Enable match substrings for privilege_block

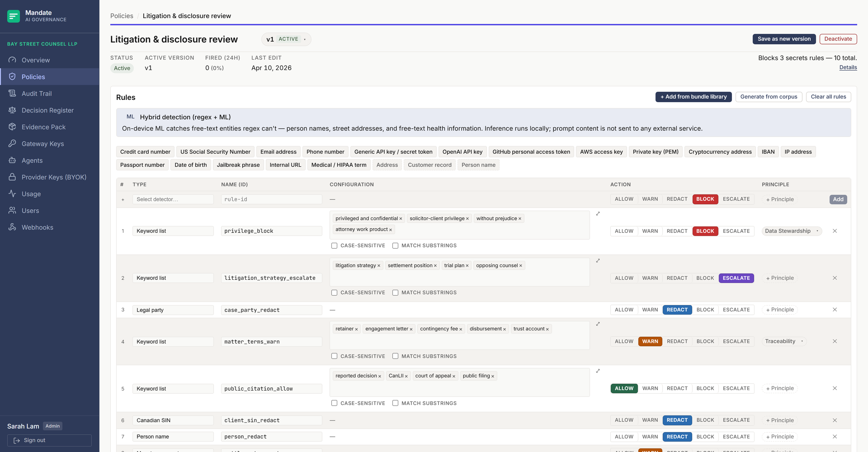pyautogui.click(x=395, y=246)
